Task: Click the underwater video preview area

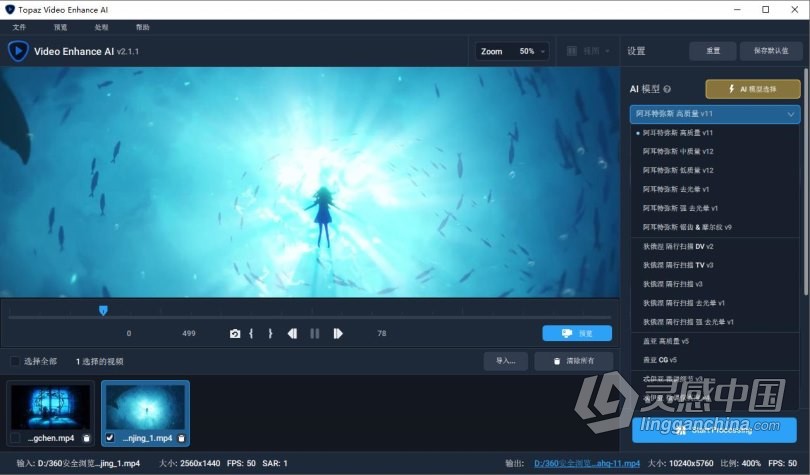Action: click(x=309, y=182)
